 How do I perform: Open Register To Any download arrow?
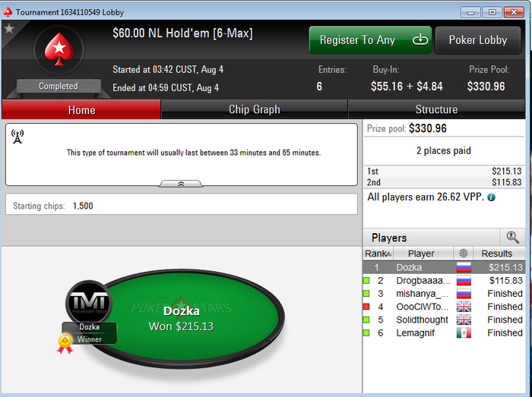coord(420,40)
